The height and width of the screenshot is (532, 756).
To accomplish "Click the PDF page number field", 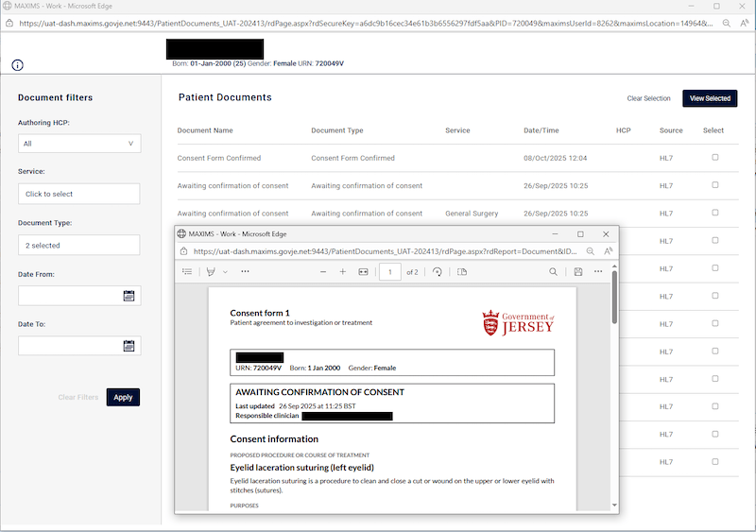I will (x=390, y=272).
